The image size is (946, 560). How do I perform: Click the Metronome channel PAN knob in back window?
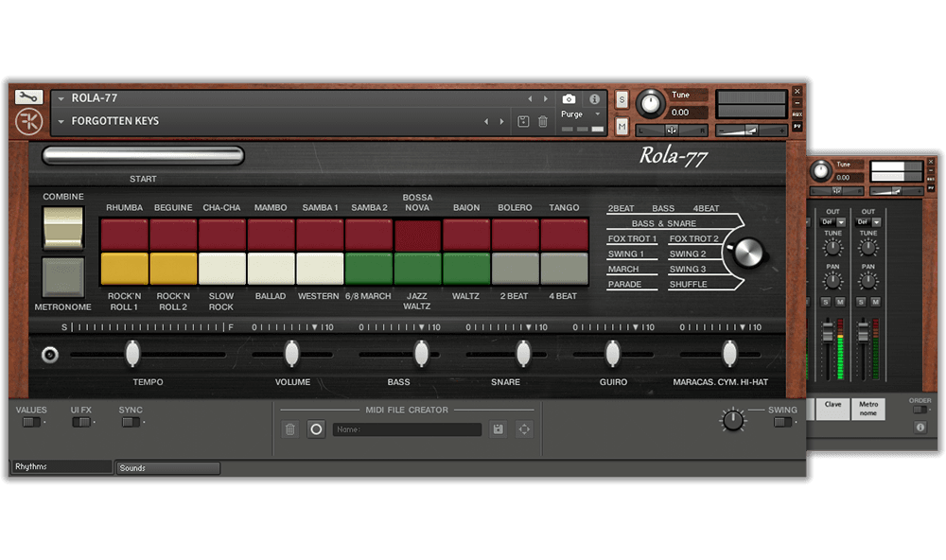pyautogui.click(x=867, y=281)
